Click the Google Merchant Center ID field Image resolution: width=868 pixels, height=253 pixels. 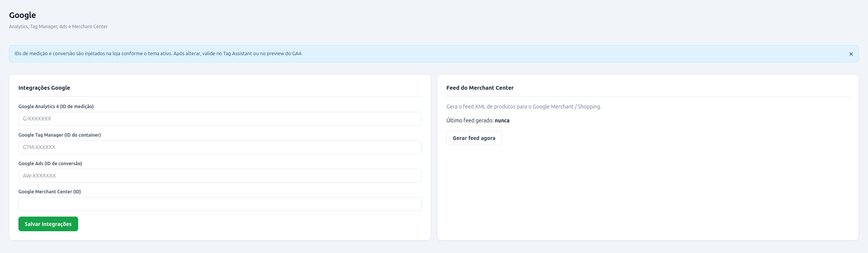(220, 204)
